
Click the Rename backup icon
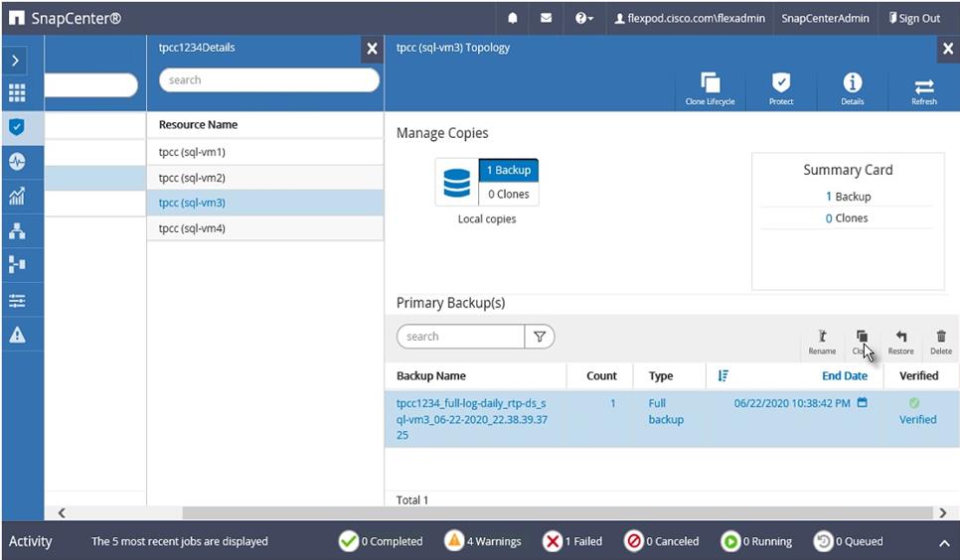tap(822, 343)
